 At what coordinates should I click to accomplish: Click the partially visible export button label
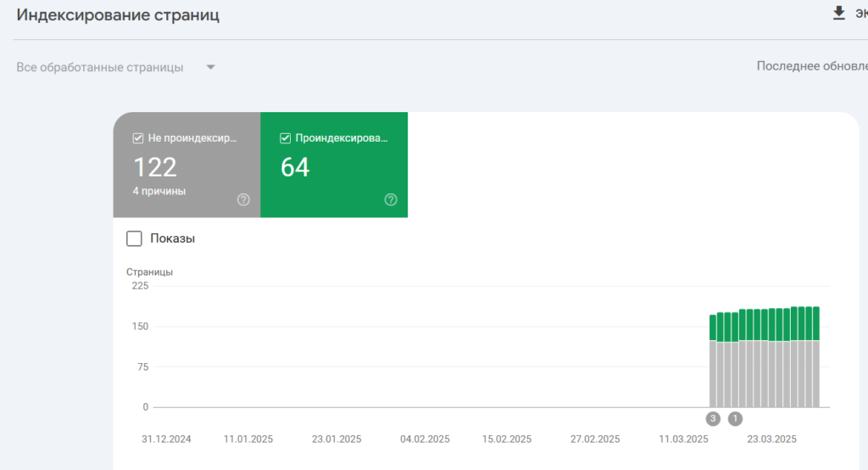tap(860, 14)
